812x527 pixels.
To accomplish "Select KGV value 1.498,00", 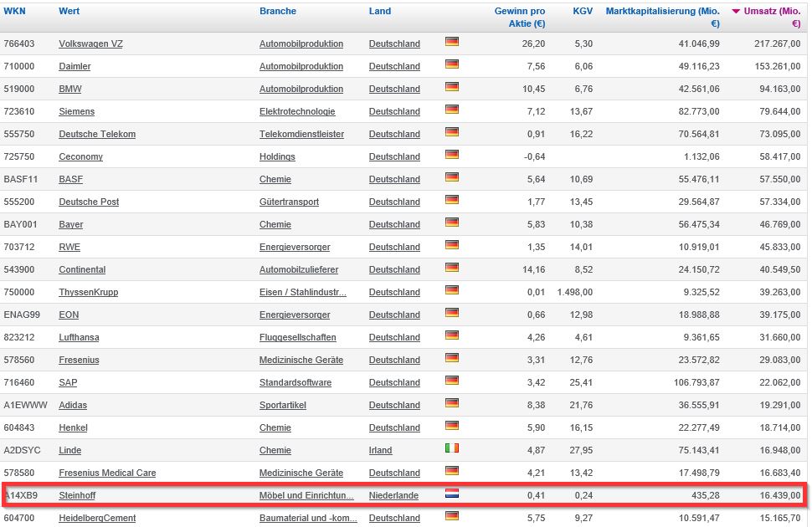I will (x=575, y=293).
